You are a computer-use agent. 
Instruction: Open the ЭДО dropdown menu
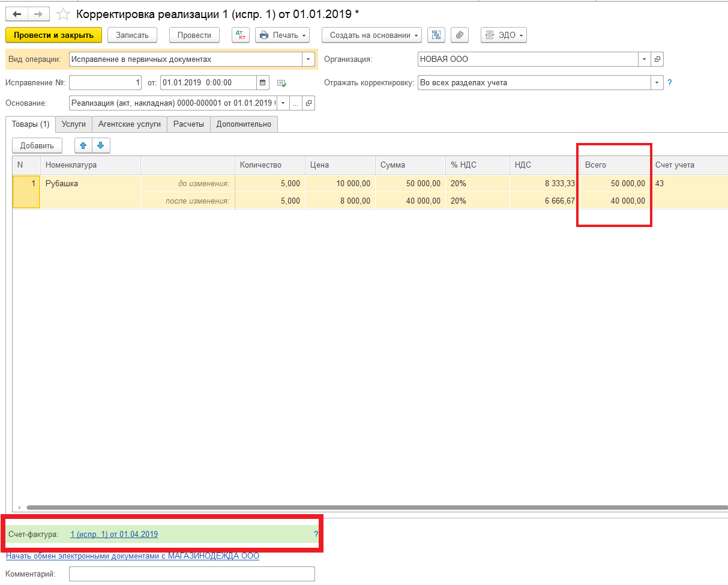(x=504, y=35)
